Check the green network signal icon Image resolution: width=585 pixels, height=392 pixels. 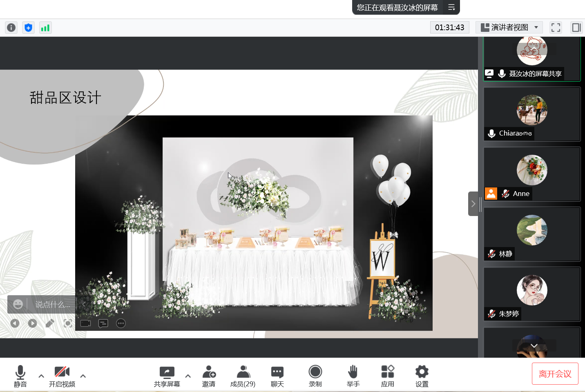(x=45, y=27)
